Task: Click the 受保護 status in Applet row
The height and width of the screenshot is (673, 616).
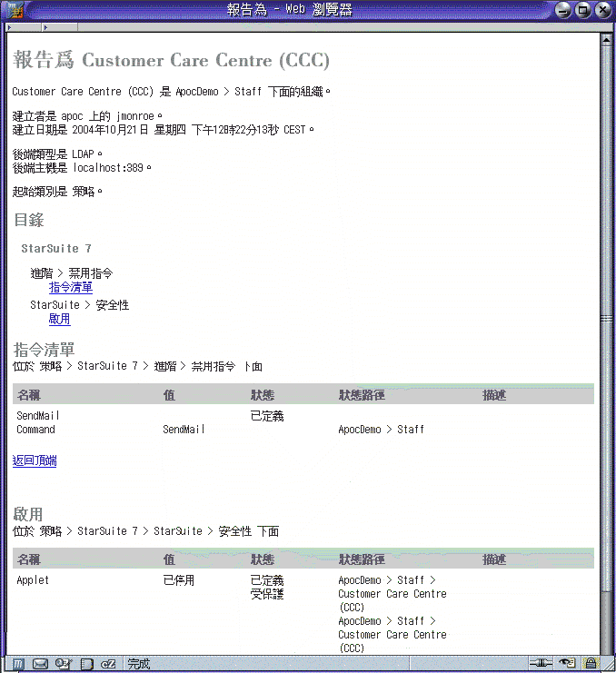Action: click(x=267, y=594)
